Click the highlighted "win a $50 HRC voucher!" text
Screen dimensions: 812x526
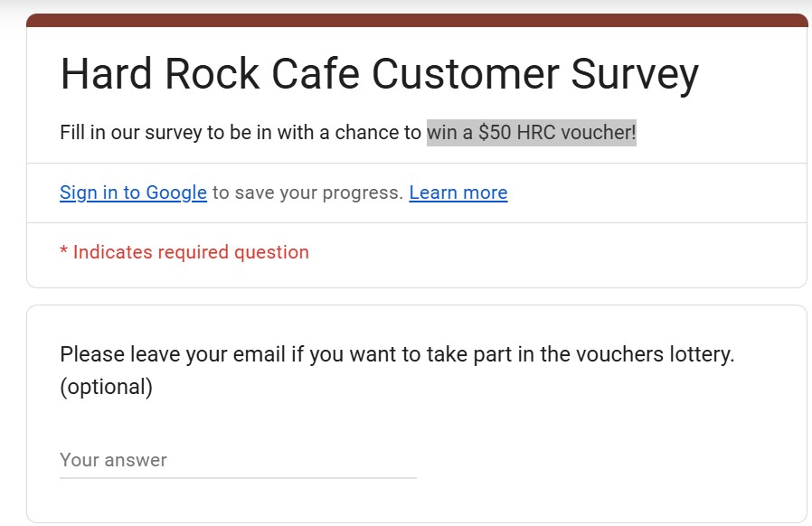531,133
